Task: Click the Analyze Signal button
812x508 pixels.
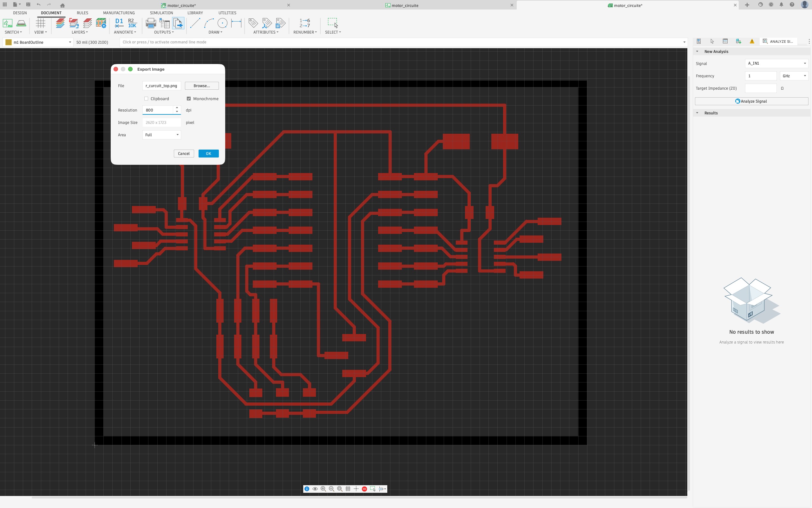Action: click(751, 101)
